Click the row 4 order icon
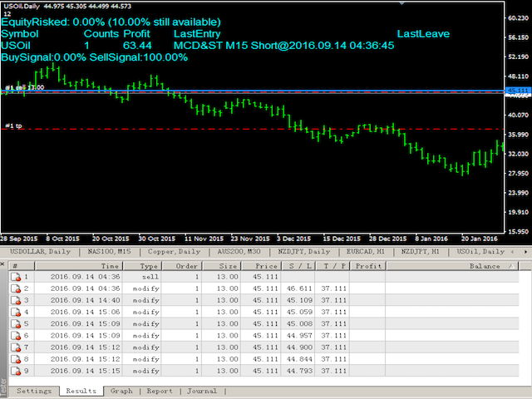The image size is (532, 399). pos(15,313)
